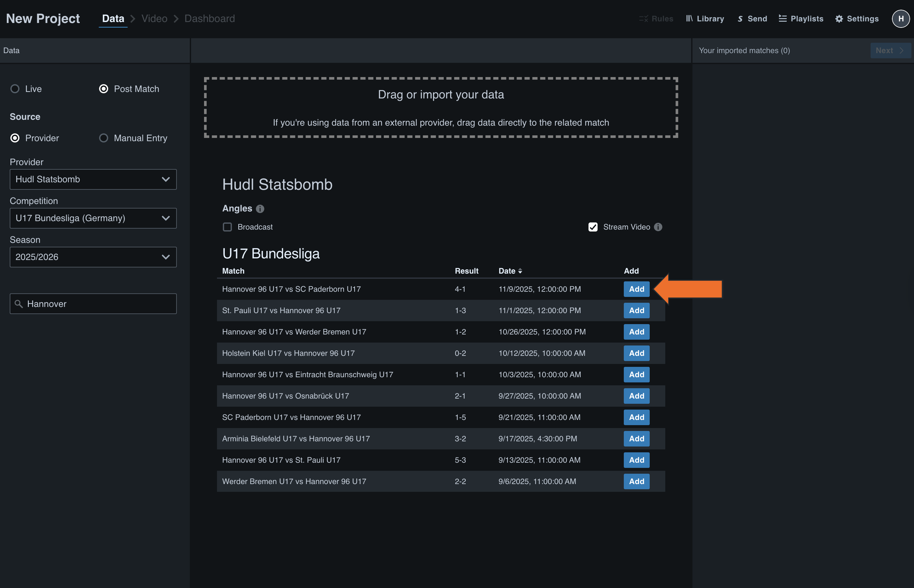Add Arminia Bielefeld vs Hannover 96 match
This screenshot has width=914, height=588.
click(x=636, y=439)
